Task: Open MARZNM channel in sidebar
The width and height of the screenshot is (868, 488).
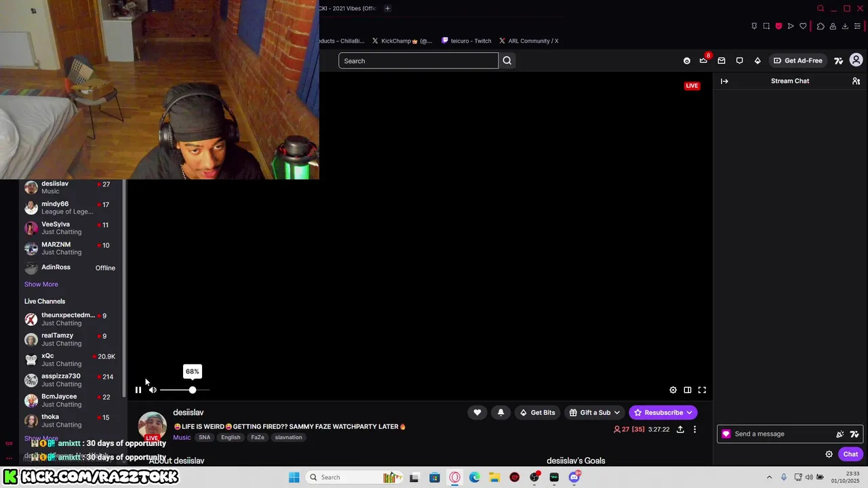Action: (x=70, y=248)
